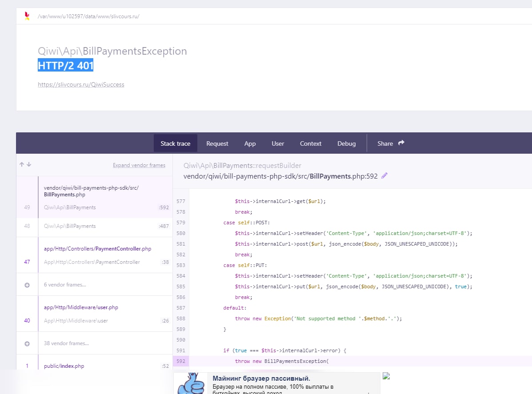The height and width of the screenshot is (394, 532).
Task: Click the case self::POST: code line
Action: coord(246,223)
